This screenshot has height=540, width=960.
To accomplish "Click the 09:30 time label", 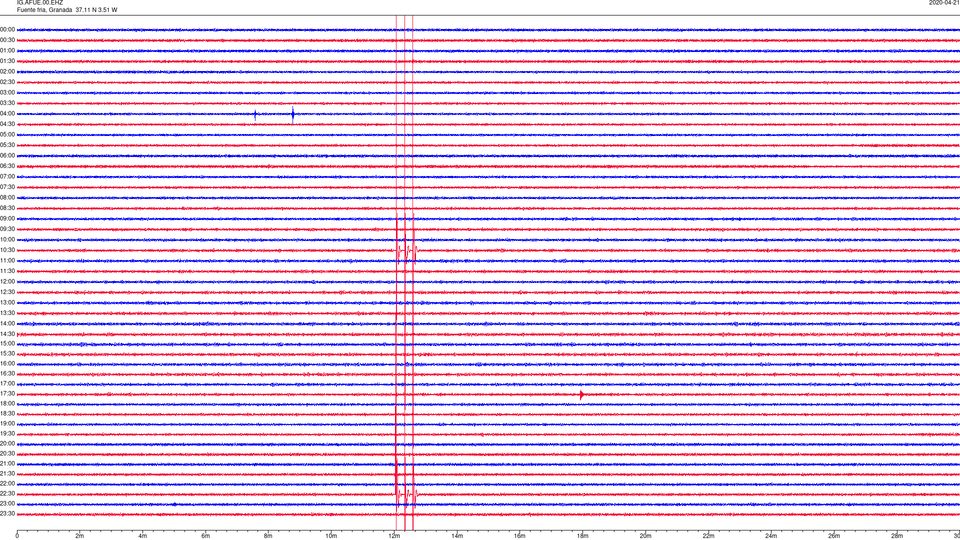I will tap(7, 229).
